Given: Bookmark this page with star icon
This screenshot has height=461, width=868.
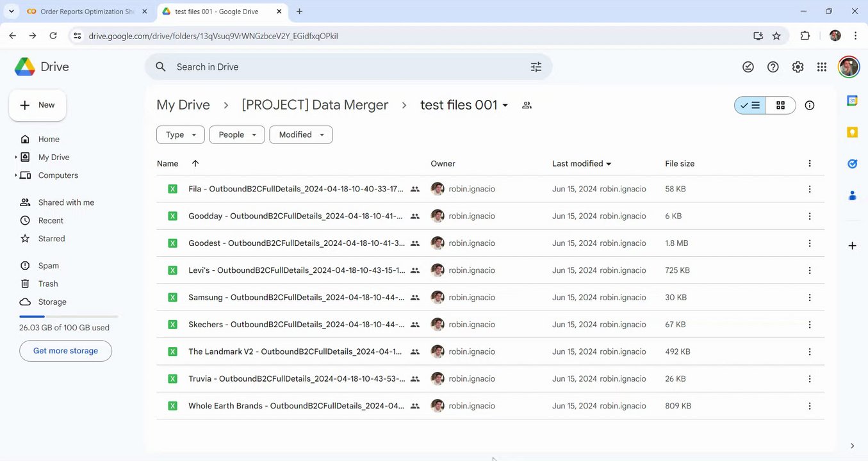Looking at the screenshot, I should tap(776, 36).
